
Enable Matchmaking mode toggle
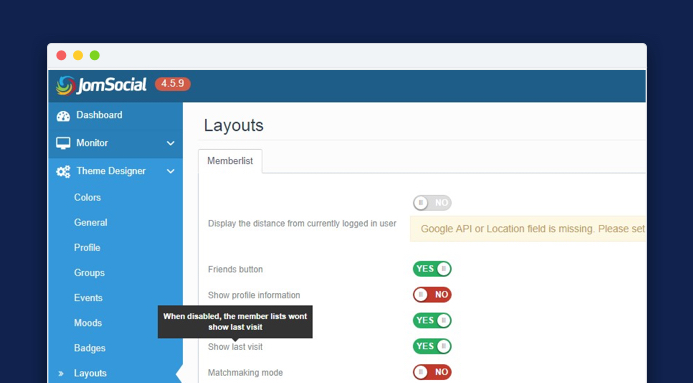tap(432, 372)
